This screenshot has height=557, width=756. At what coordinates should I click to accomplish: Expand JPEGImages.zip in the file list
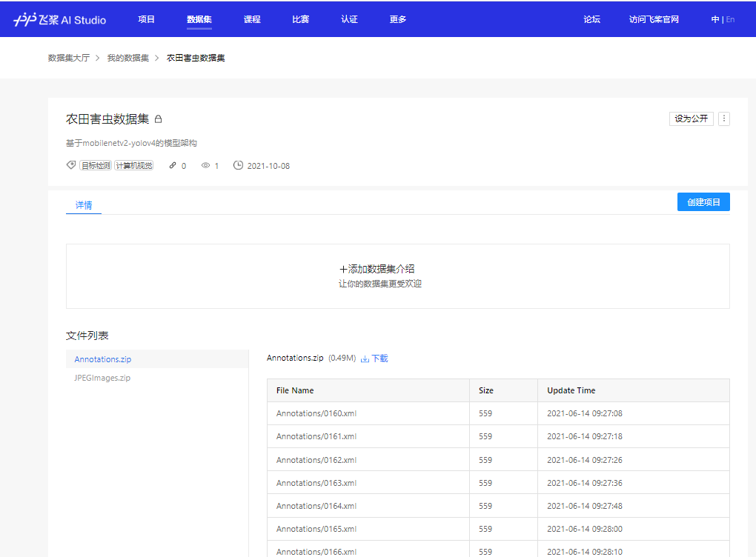(102, 377)
